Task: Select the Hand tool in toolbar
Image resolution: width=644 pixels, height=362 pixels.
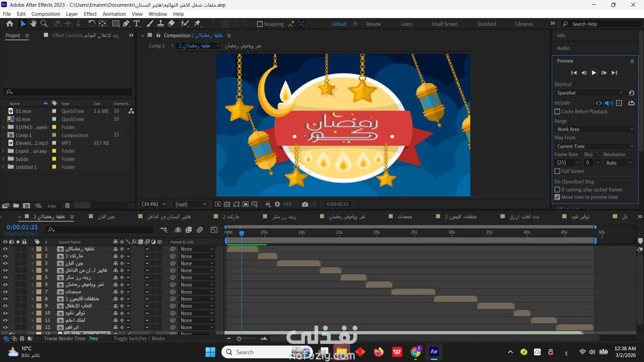Action: tap(33, 23)
